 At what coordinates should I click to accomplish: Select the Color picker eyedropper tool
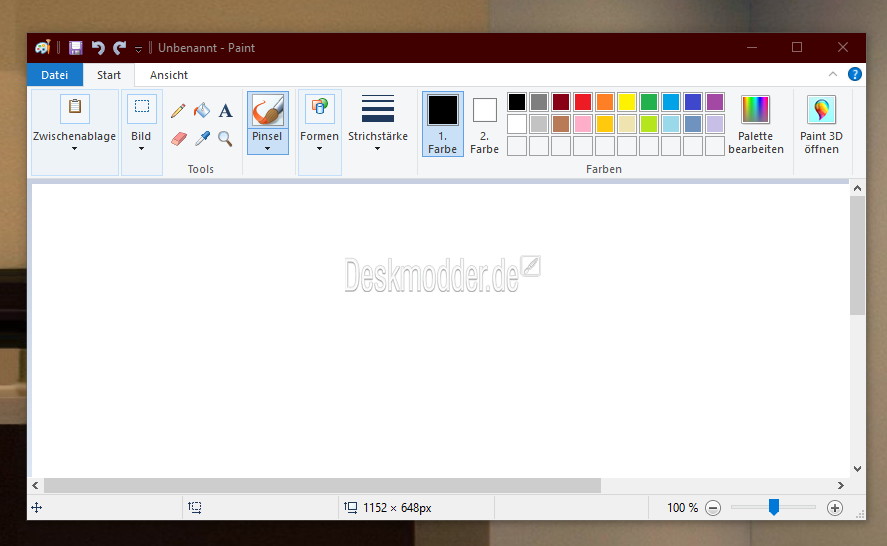click(x=203, y=138)
